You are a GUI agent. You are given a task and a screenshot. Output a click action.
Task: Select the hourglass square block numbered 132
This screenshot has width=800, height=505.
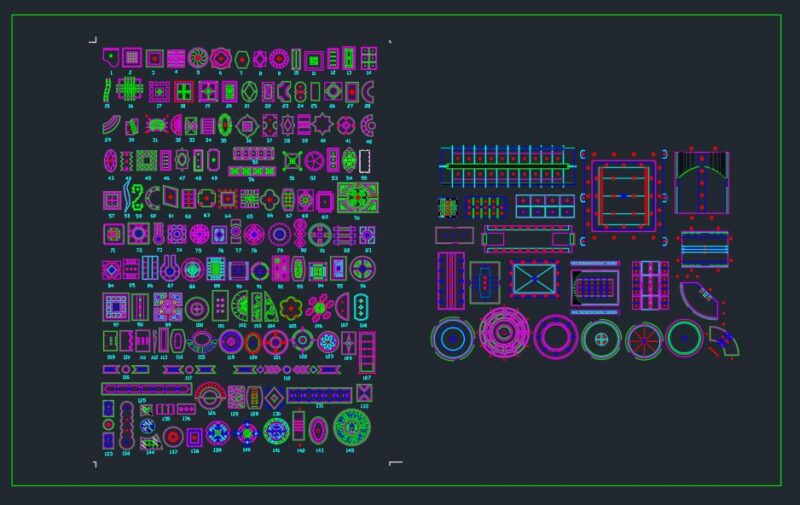(x=364, y=393)
